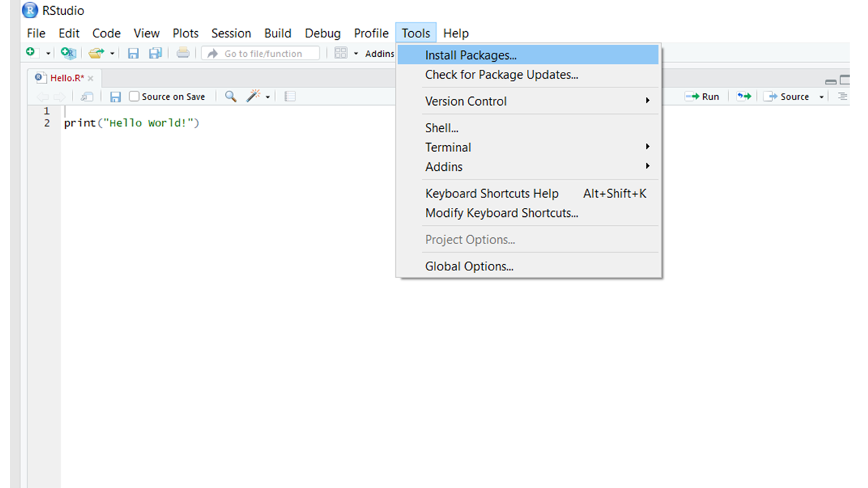The width and height of the screenshot is (868, 488).
Task: Close the open Tools menu
Action: 416,33
